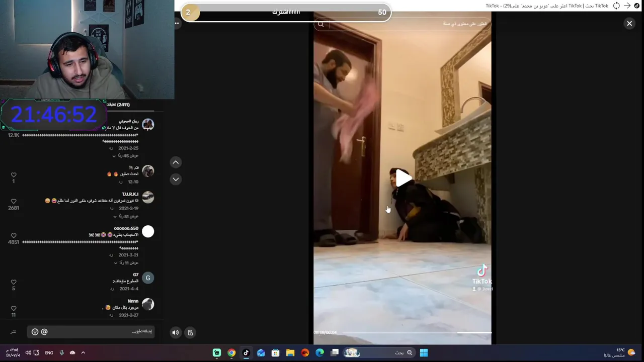The image size is (644, 362).
Task: Toggle the auto-scroll icon beside volume
Action: [x=190, y=332]
